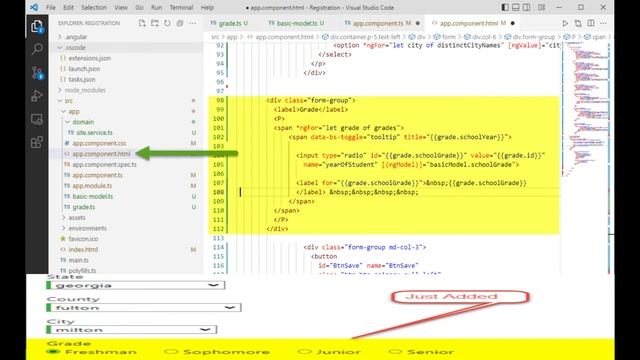
Task: Click the New Folder icon in Explorer
Action: tap(155, 23)
